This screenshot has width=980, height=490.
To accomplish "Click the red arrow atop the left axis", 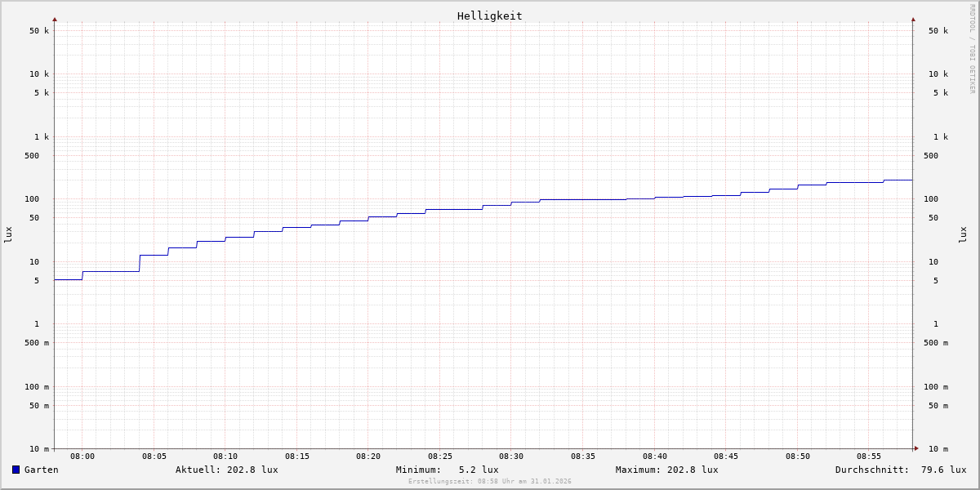I will pyautogui.click(x=55, y=19).
